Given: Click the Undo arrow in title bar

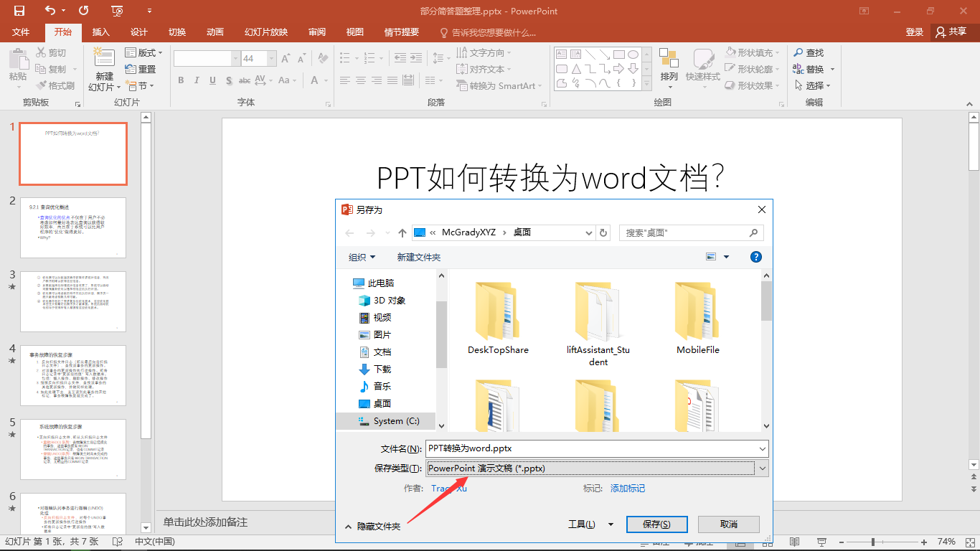Looking at the screenshot, I should 50,11.
